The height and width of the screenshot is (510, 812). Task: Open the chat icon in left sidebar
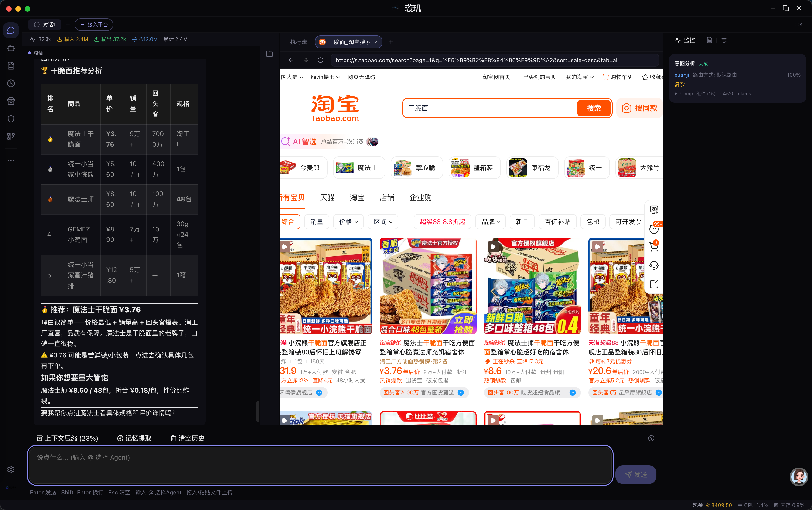tap(11, 30)
